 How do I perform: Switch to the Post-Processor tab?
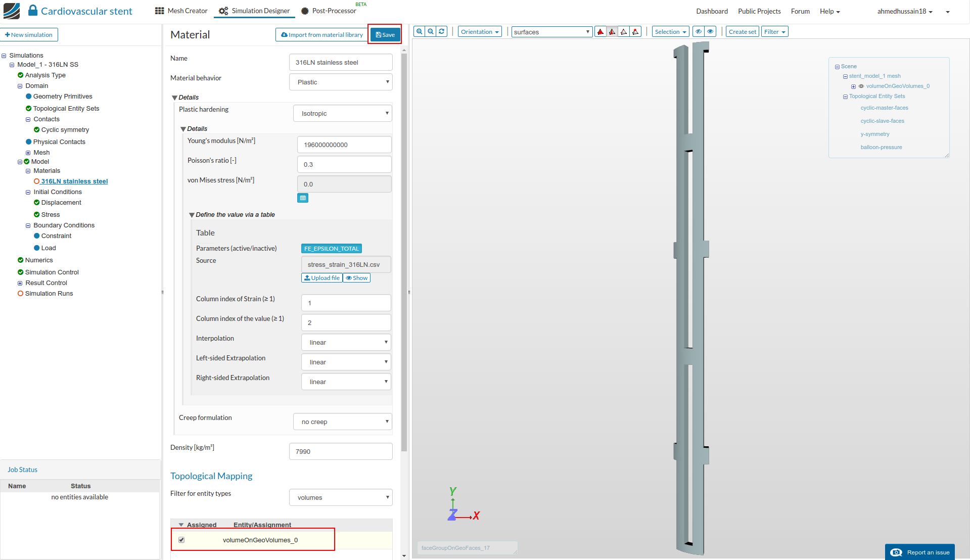[329, 11]
